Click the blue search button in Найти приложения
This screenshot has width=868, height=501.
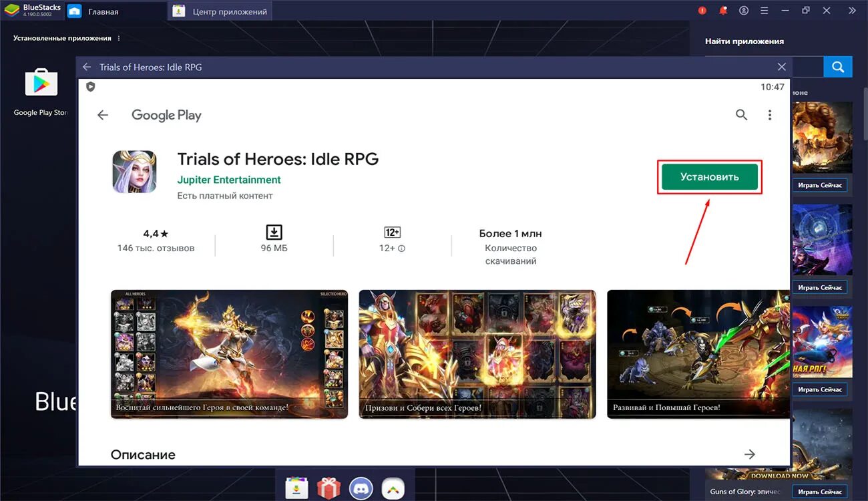838,67
